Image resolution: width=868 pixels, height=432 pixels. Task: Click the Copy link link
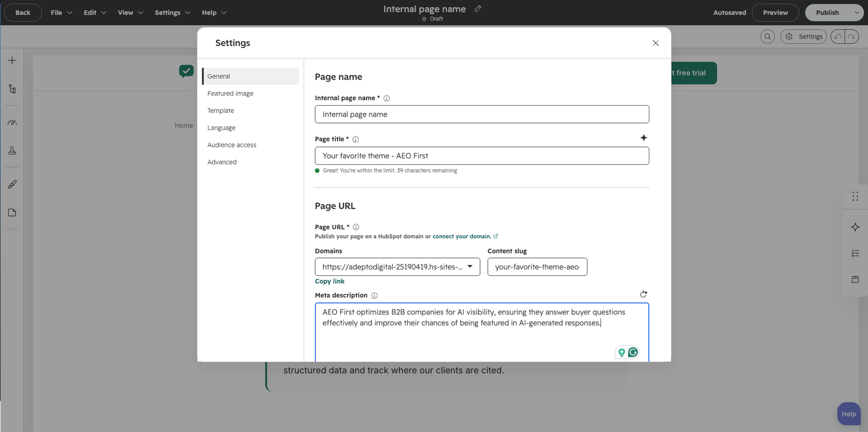coord(330,281)
